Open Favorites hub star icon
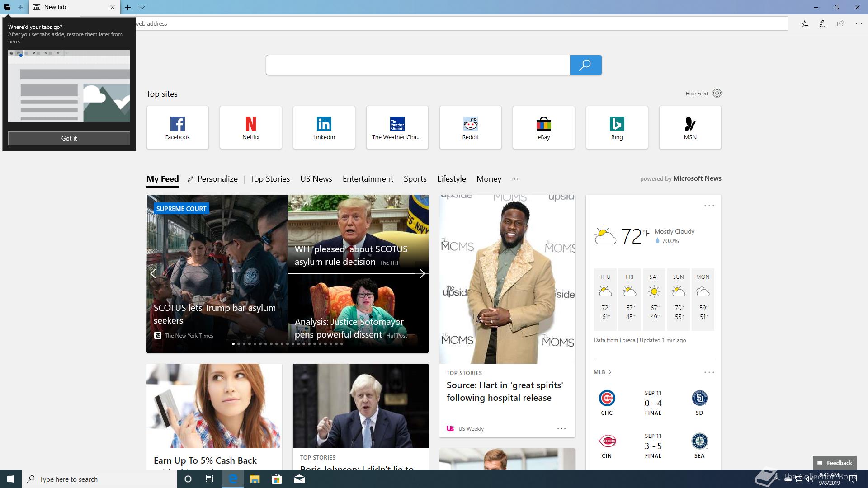 tap(805, 23)
